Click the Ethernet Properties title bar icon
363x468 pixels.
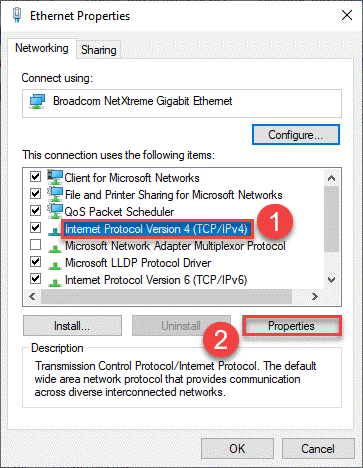pos(17,15)
